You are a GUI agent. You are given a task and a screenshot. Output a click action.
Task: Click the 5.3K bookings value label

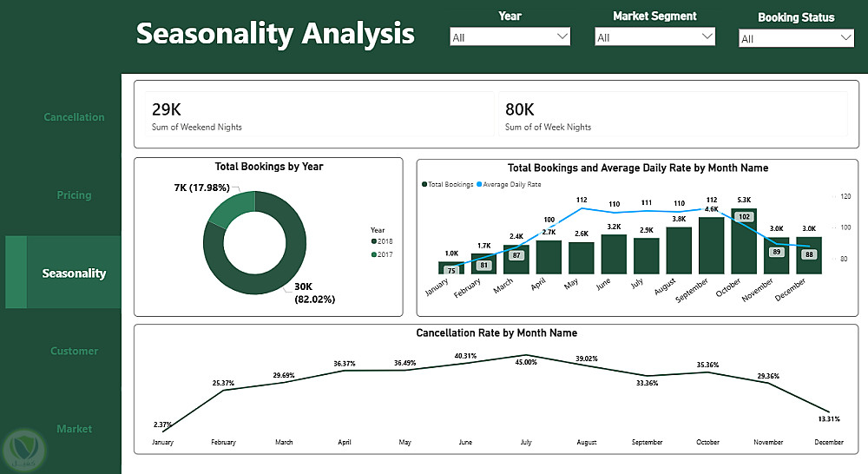(744, 200)
